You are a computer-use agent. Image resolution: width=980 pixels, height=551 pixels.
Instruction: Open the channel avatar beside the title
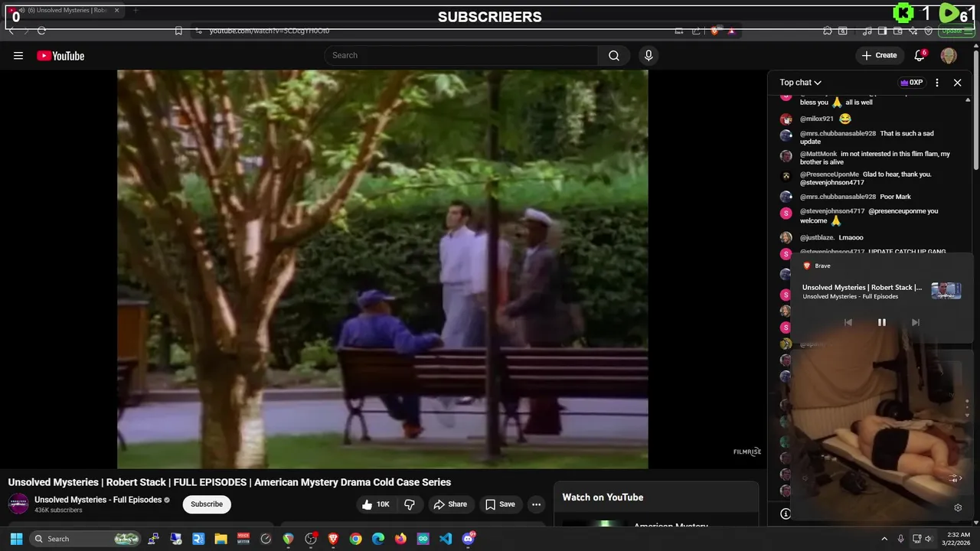tap(18, 504)
